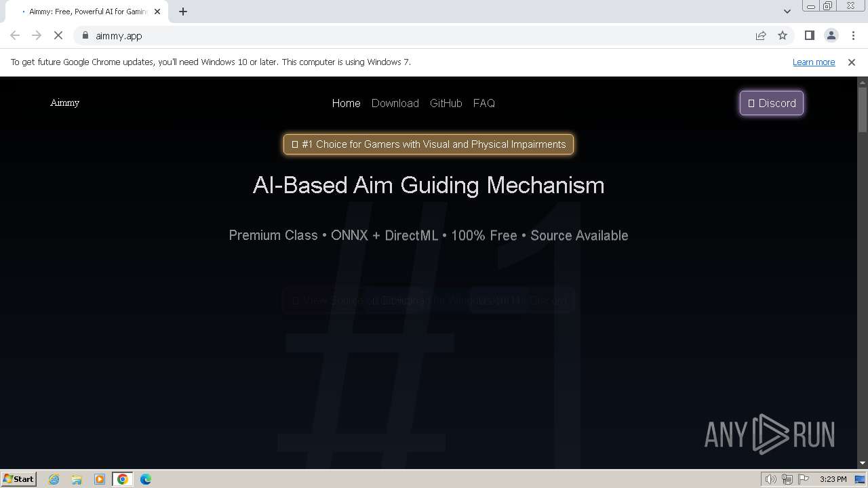
Task: Click the Aimmy logo text
Action: click(65, 102)
